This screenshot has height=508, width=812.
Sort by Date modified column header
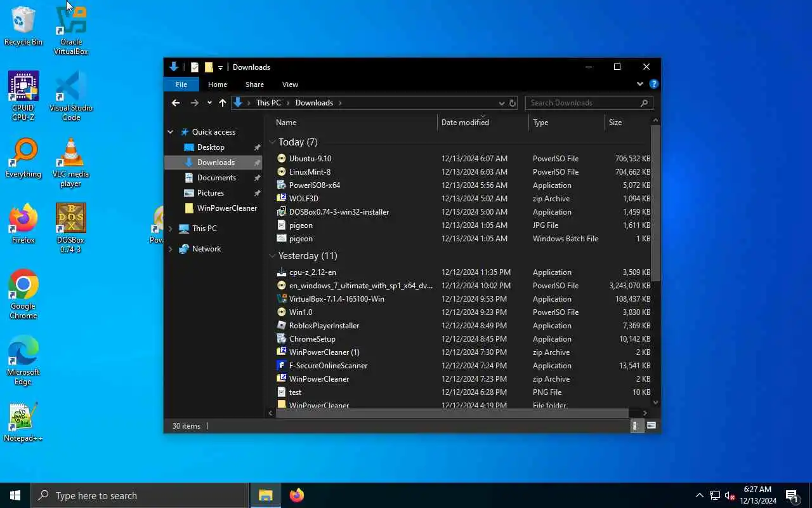point(483,123)
